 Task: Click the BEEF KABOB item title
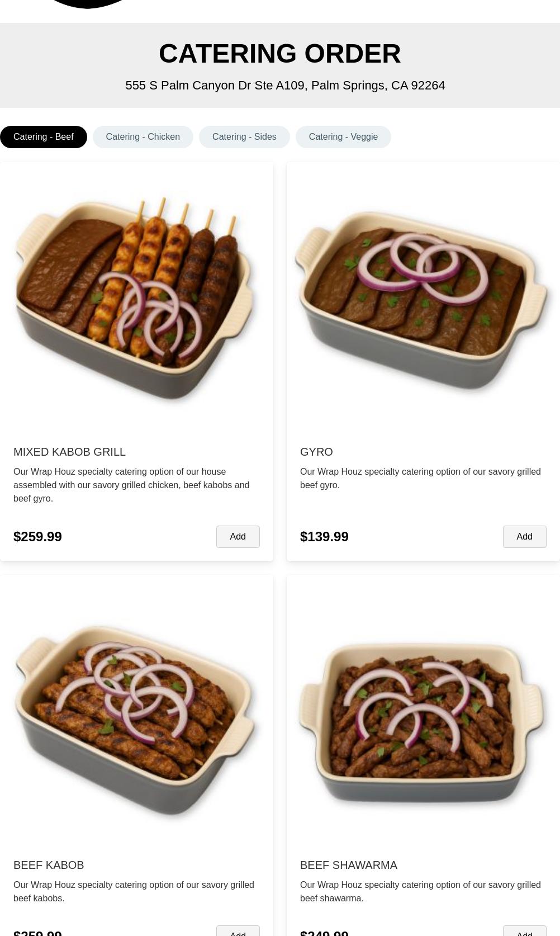pos(49,865)
